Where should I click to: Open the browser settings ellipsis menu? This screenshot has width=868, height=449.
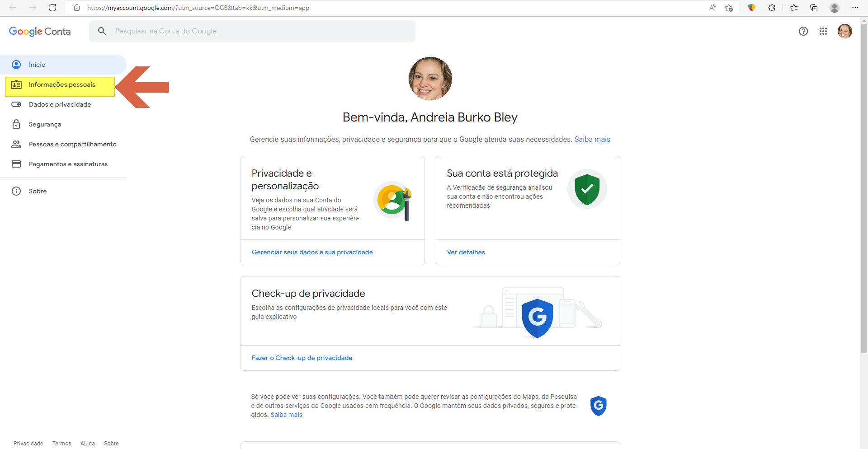[x=855, y=8]
